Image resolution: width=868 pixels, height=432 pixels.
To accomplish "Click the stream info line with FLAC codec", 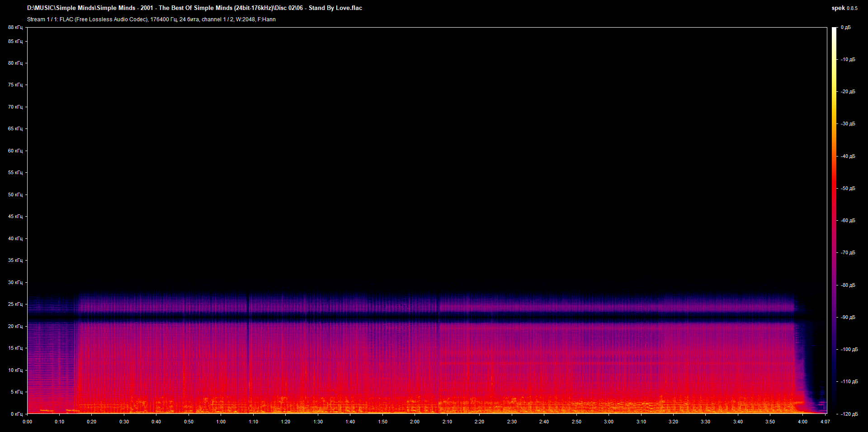I will tap(151, 19).
